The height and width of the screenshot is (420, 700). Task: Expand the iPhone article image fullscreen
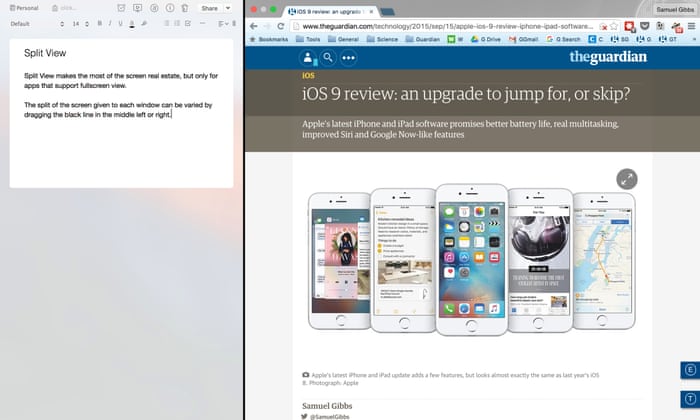tap(627, 178)
